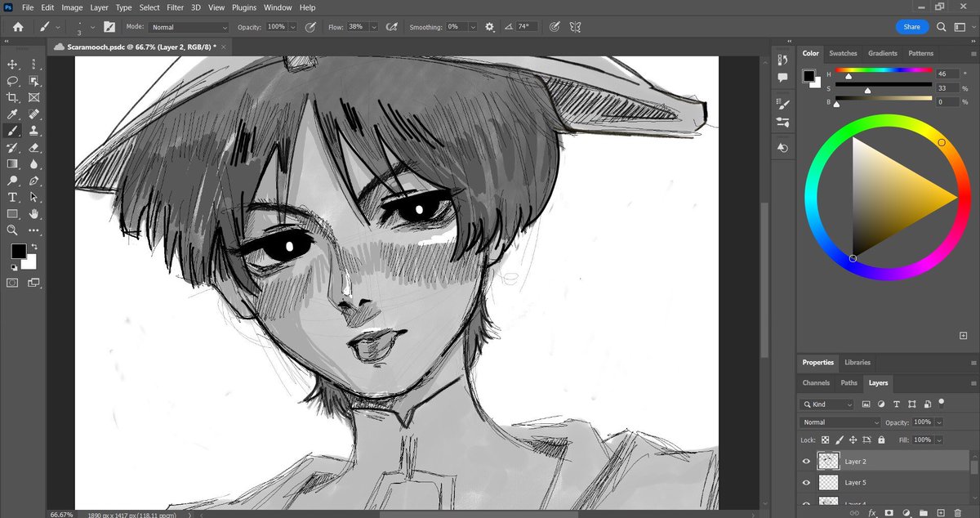Select the Crop tool

click(13, 97)
